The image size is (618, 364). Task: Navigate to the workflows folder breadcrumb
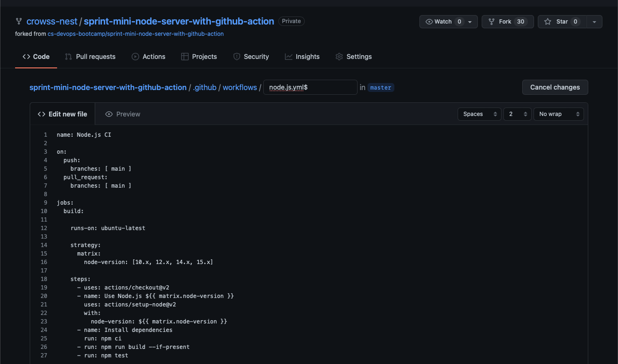tap(240, 87)
